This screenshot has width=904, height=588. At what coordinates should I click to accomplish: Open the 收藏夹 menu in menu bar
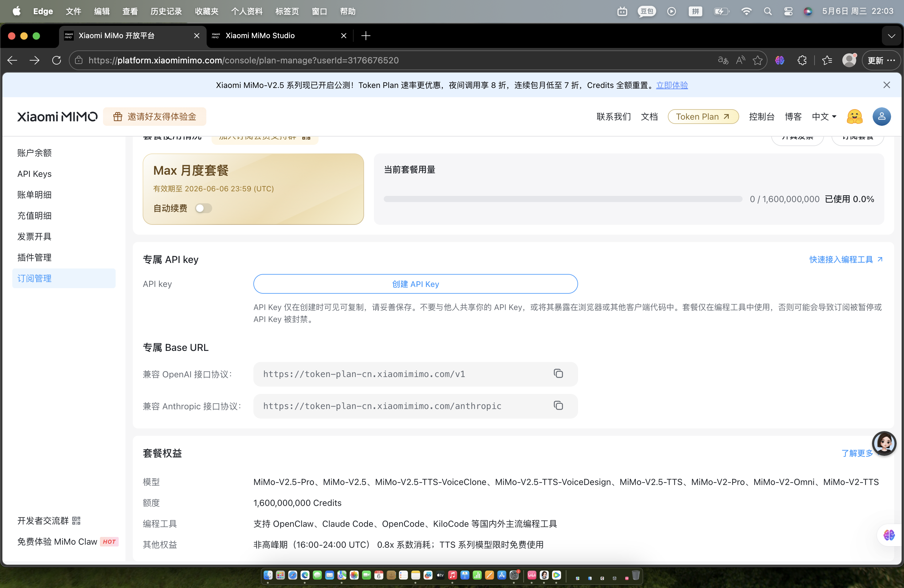coord(206,11)
